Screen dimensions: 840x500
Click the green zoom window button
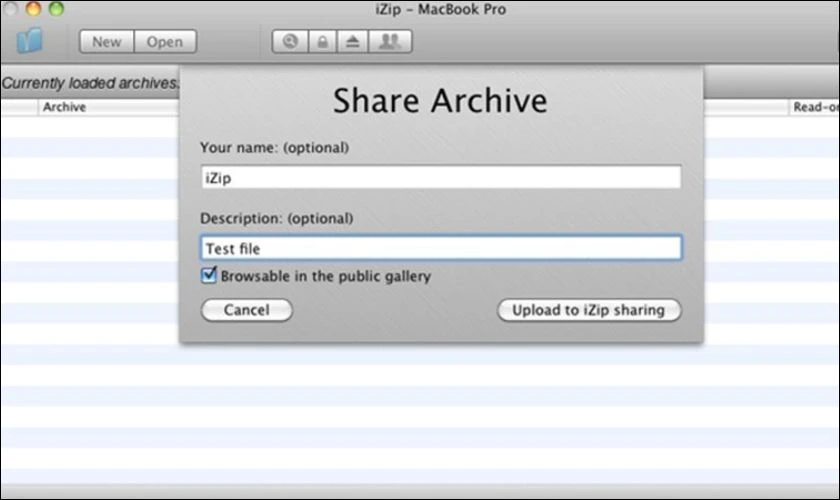pos(56,9)
